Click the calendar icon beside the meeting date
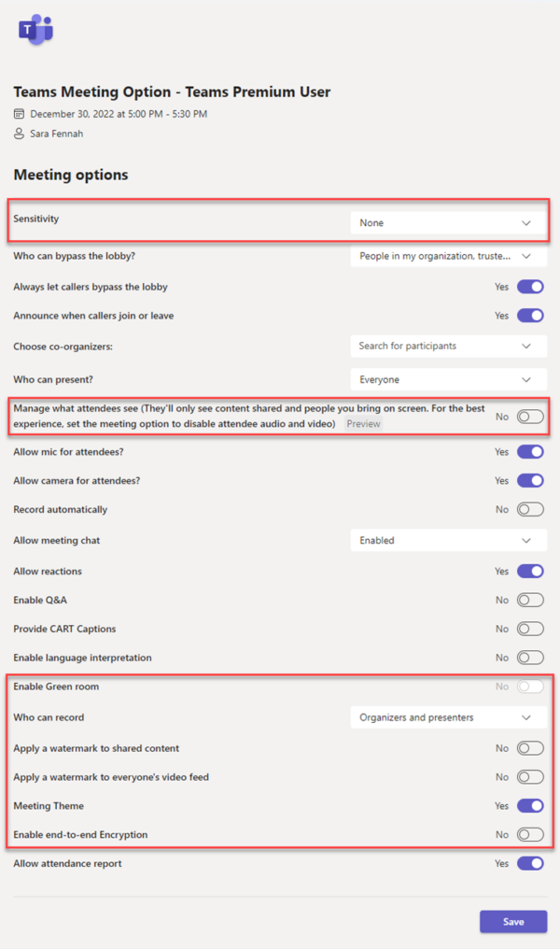560x949 pixels. tap(18, 112)
